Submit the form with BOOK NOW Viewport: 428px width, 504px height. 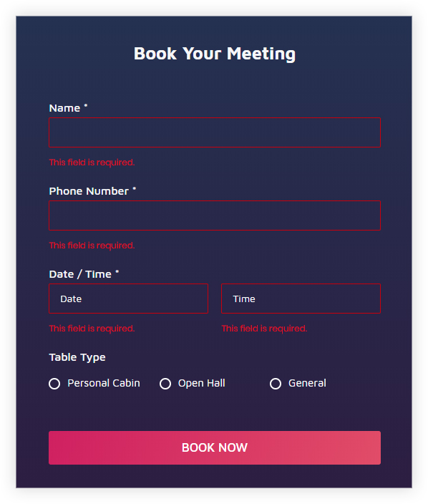tap(215, 447)
